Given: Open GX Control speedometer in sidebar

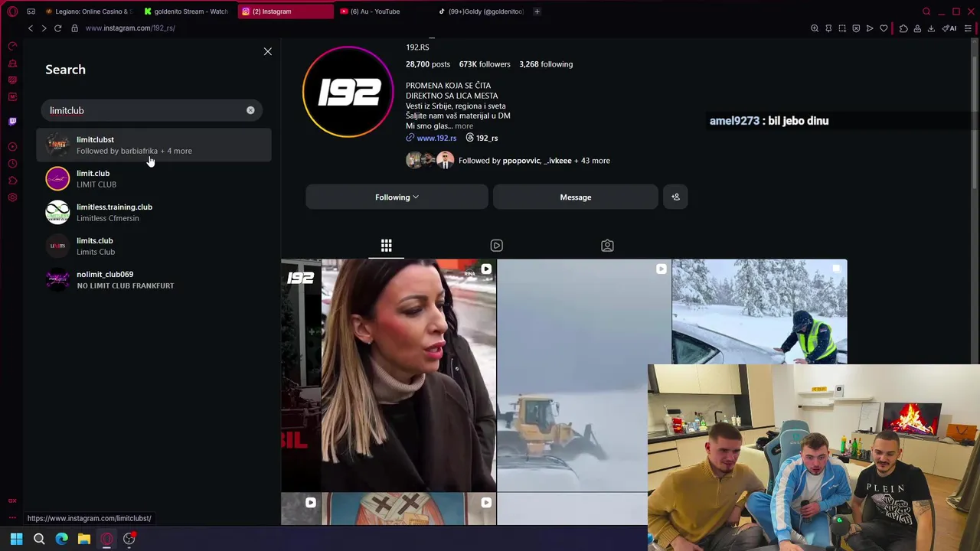Looking at the screenshot, I should (x=12, y=47).
